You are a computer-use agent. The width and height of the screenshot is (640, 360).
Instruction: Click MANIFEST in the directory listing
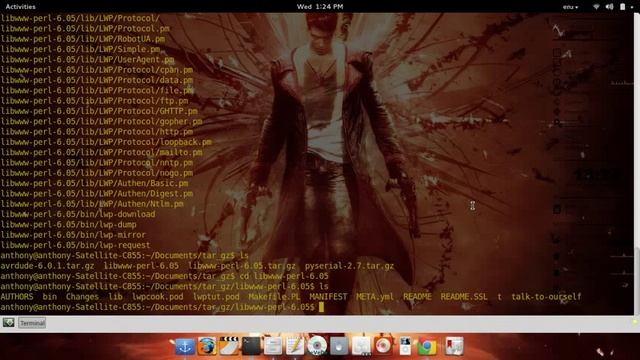pos(328,297)
